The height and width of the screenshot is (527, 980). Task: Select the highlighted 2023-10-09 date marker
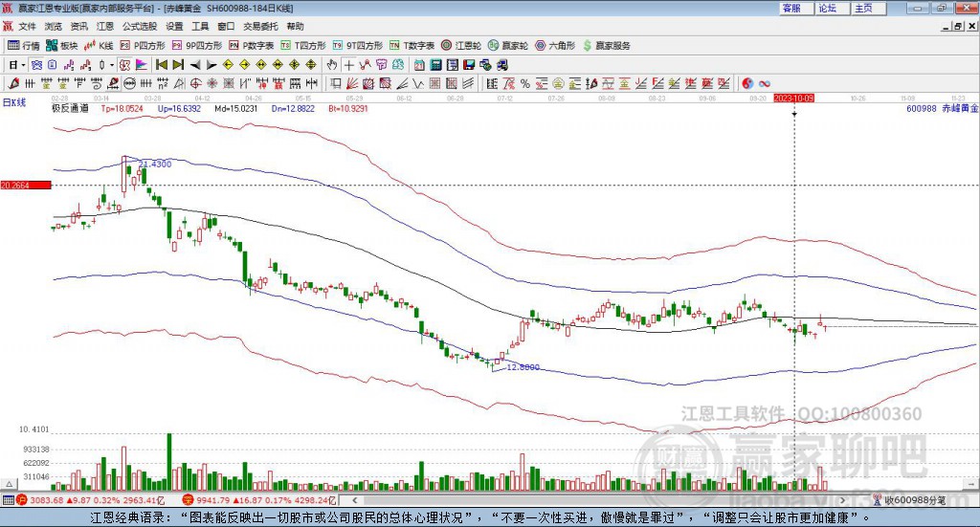pos(793,98)
